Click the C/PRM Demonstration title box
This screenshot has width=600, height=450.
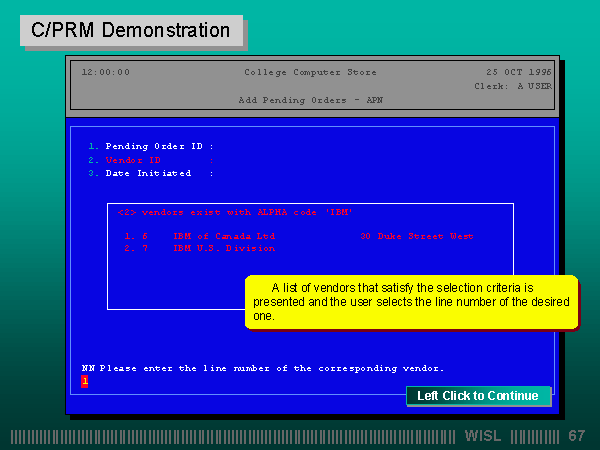pos(131,31)
